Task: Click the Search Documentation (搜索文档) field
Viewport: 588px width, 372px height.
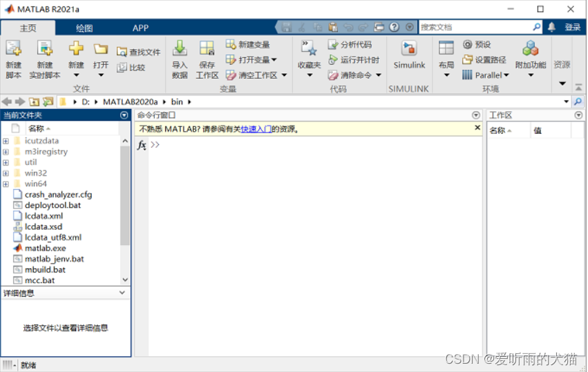Action: tap(475, 27)
